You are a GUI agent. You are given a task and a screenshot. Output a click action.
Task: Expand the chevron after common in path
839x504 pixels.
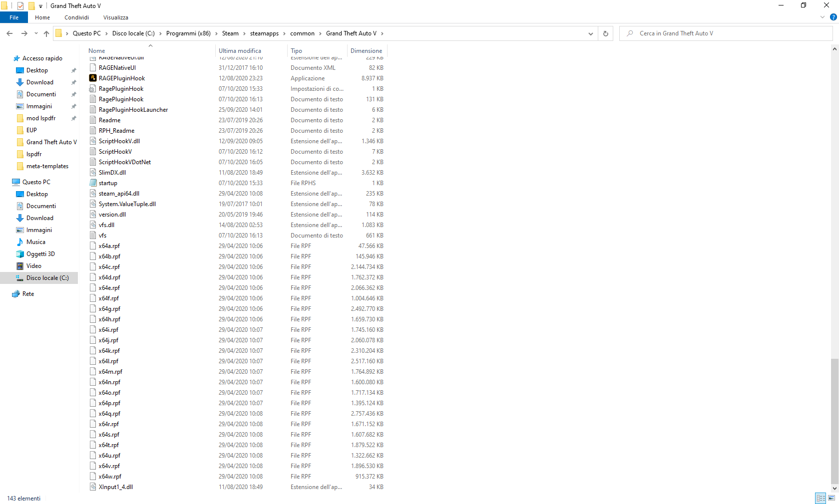[320, 33]
